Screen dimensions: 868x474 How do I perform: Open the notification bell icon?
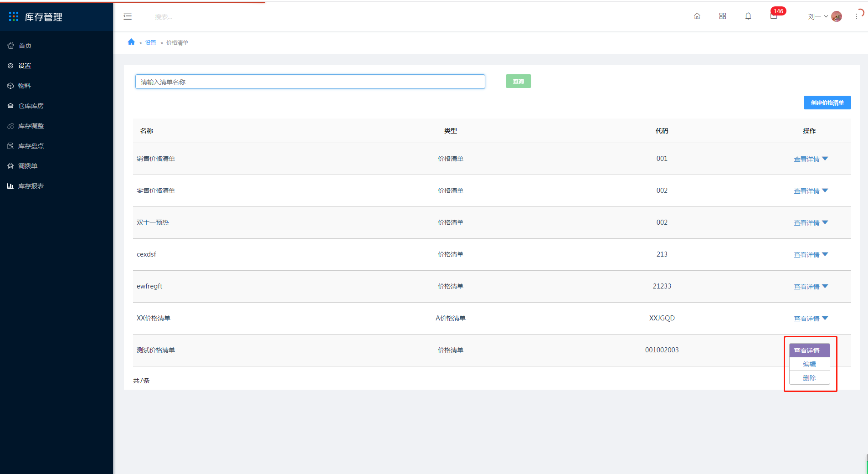(748, 16)
